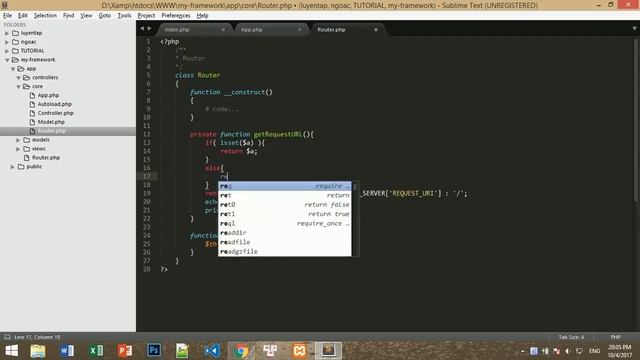This screenshot has width=640, height=360.
Task: Open PowerPoint from taskbar
Action: (x=125, y=351)
